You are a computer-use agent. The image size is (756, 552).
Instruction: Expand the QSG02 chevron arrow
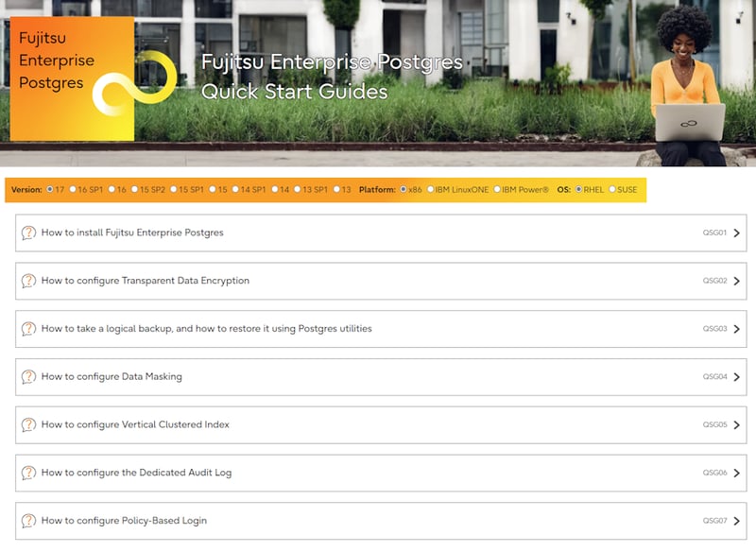pos(736,281)
